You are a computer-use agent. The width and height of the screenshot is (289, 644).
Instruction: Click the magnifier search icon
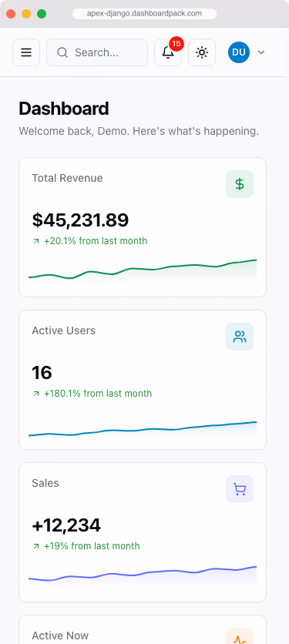62,52
